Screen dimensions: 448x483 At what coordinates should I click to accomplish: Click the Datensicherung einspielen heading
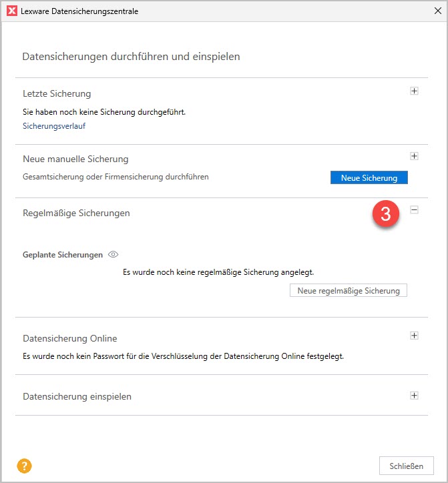click(x=77, y=396)
